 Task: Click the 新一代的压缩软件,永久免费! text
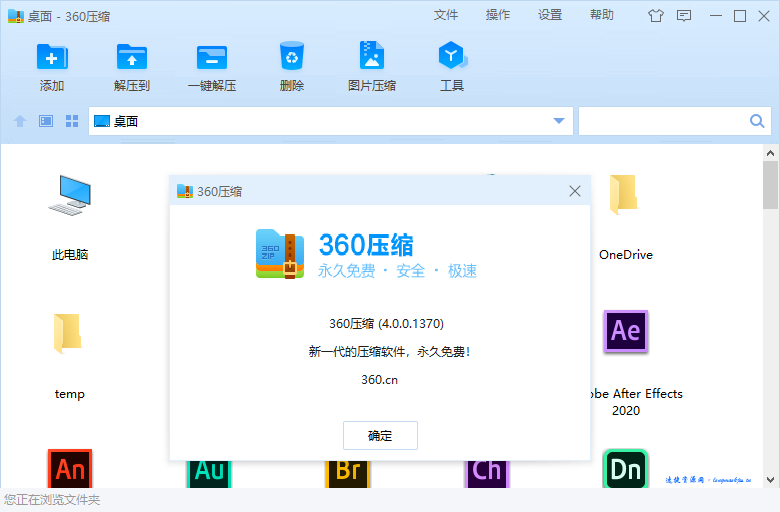coord(390,352)
